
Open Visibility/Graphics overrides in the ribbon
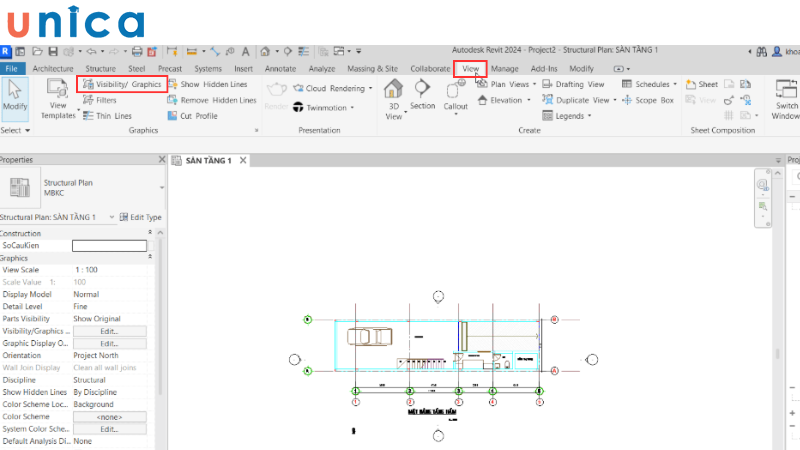click(x=122, y=85)
